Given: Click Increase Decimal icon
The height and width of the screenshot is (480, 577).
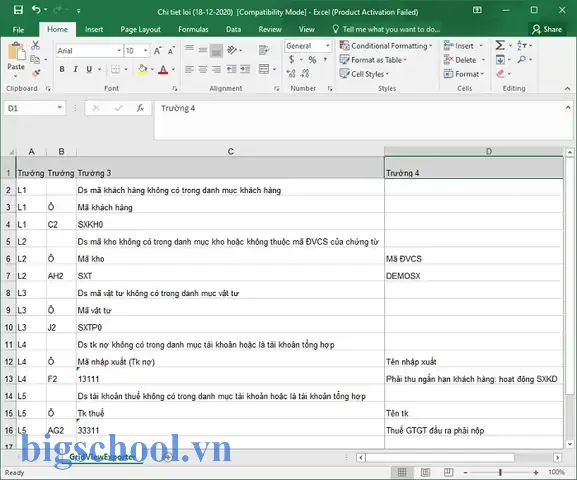Looking at the screenshot, I should tap(291, 74).
